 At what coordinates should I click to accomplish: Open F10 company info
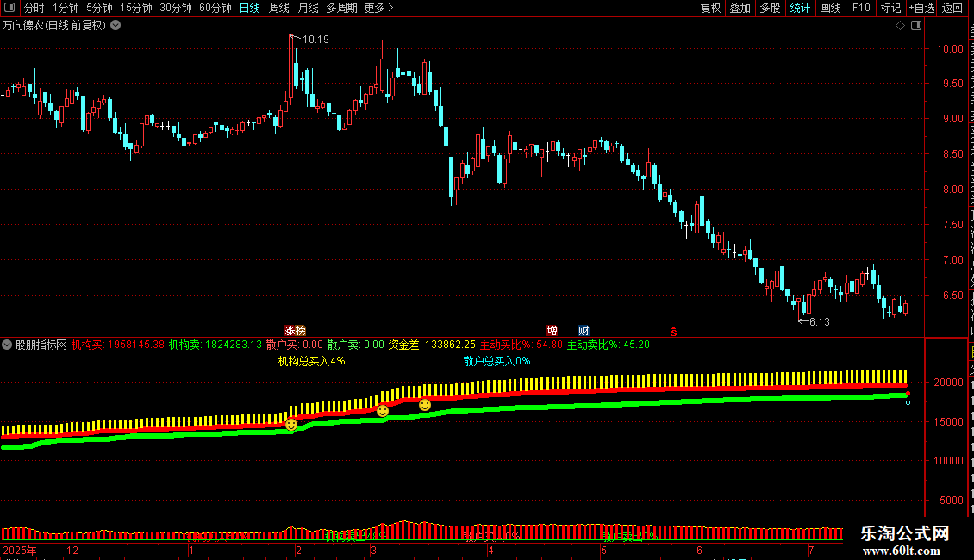tap(861, 8)
